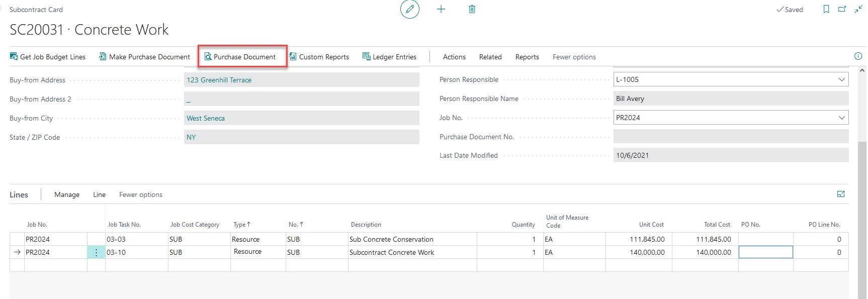
Task: Click the pencil edit icon
Action: click(x=409, y=9)
